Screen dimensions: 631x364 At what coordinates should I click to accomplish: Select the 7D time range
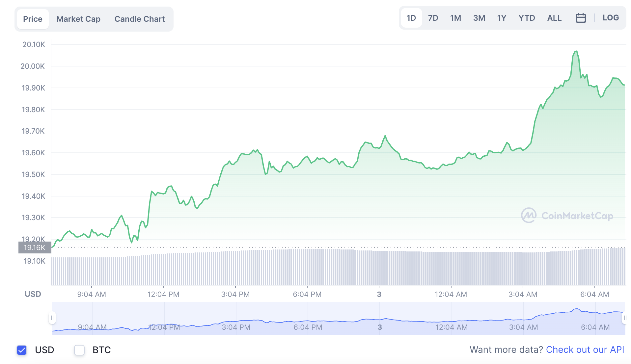[x=433, y=18]
